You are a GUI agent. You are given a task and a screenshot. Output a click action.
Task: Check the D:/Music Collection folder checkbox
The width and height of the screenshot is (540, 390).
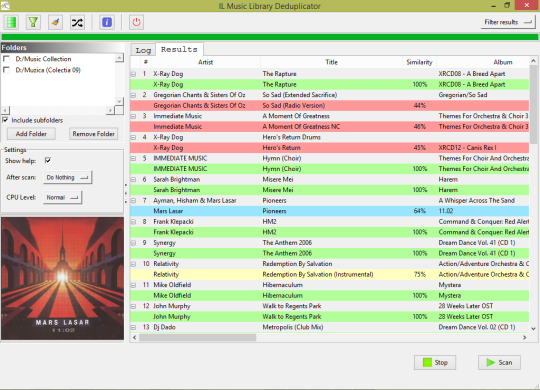[6, 59]
